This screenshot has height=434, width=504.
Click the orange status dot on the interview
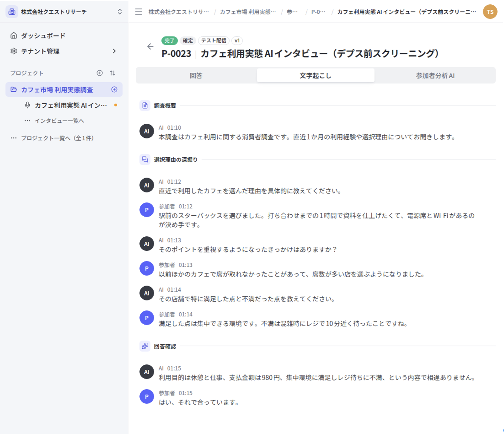[x=116, y=105]
